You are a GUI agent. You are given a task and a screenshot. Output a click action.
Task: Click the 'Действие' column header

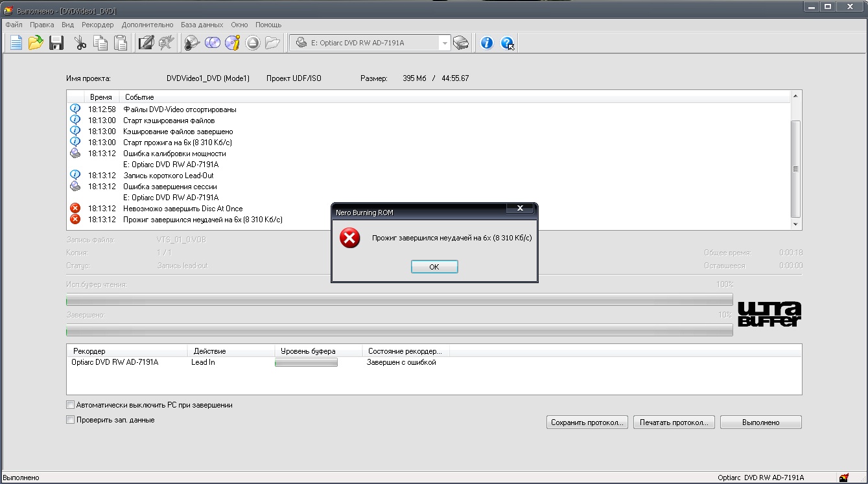pos(231,351)
